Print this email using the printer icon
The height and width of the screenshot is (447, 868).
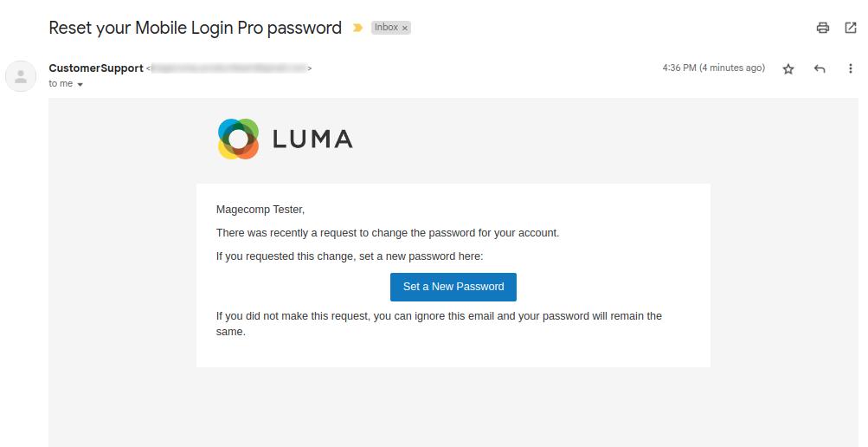(x=822, y=28)
